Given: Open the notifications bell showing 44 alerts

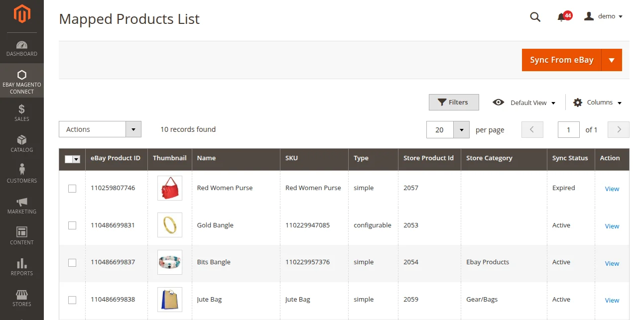Looking at the screenshot, I should (x=562, y=16).
